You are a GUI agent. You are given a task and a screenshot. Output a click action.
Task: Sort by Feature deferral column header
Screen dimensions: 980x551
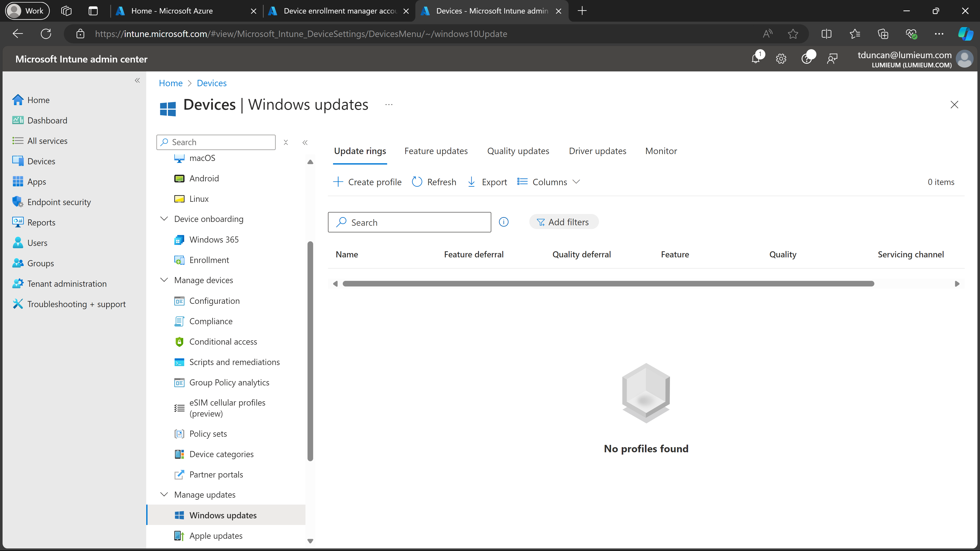pos(474,254)
